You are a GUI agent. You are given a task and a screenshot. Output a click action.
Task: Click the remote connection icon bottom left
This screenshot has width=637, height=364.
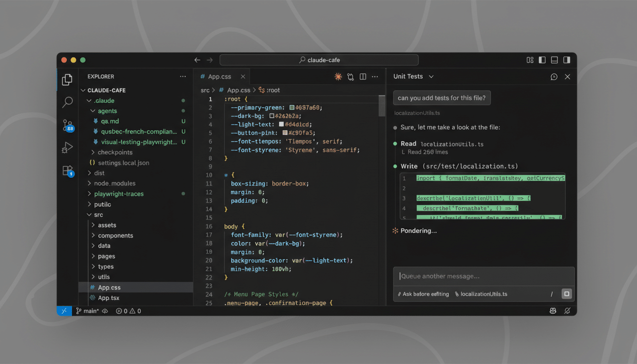[64, 310]
